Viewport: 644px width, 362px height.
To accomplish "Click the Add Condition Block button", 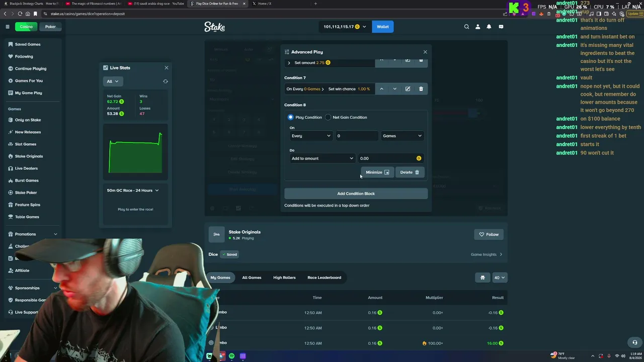I will pos(356,194).
